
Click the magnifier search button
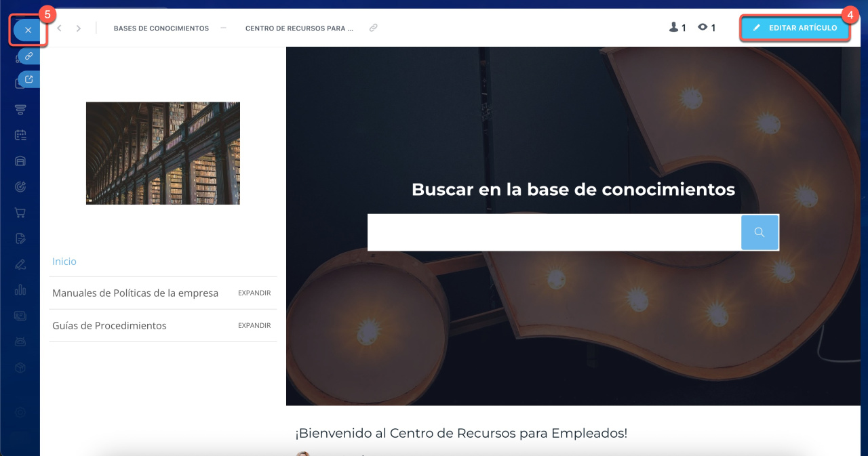point(759,232)
